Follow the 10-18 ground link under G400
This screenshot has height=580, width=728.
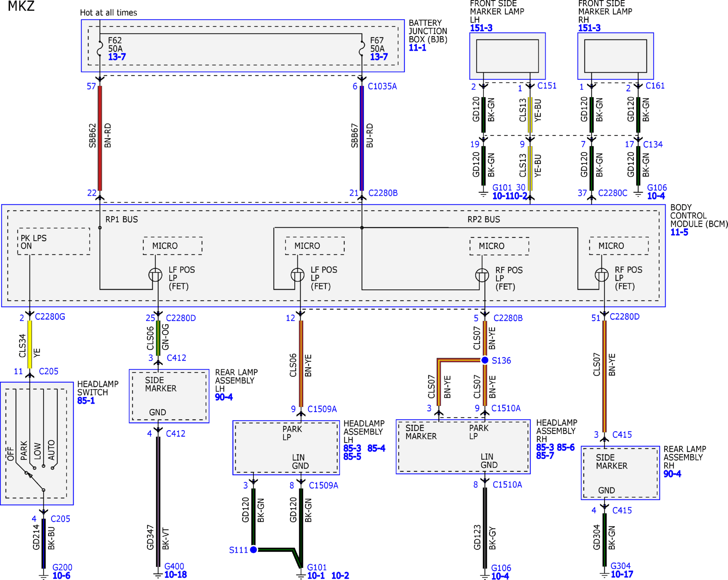click(x=175, y=575)
